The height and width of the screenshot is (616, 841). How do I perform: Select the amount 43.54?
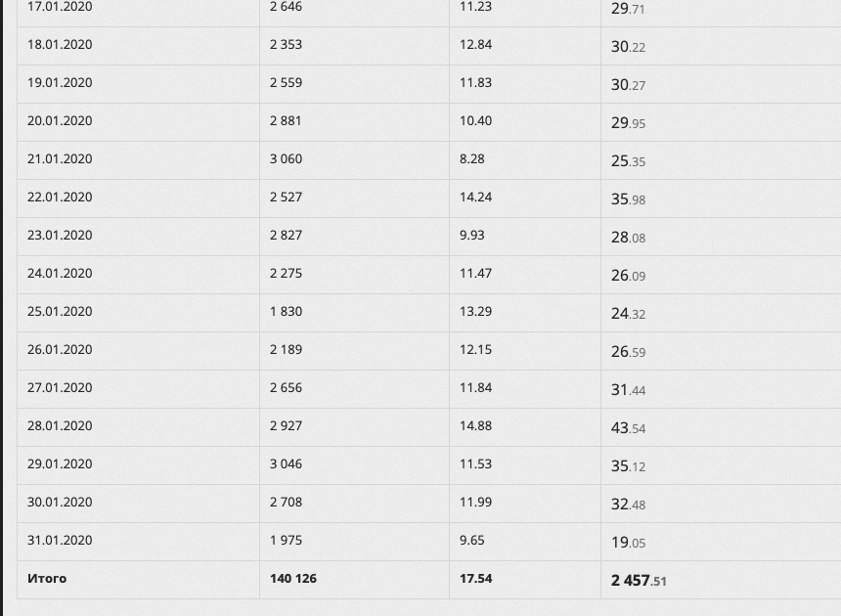click(x=628, y=427)
